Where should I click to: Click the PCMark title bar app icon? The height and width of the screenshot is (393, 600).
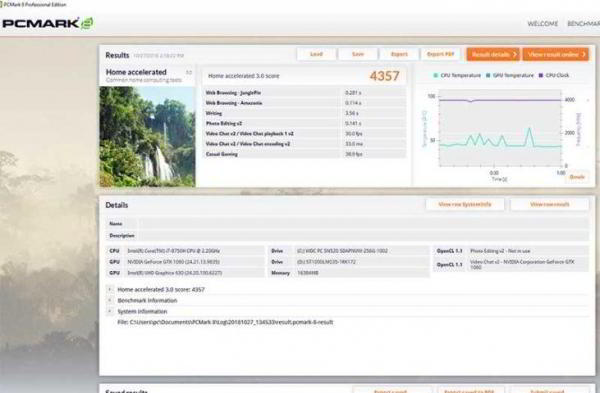pyautogui.click(x=2, y=5)
